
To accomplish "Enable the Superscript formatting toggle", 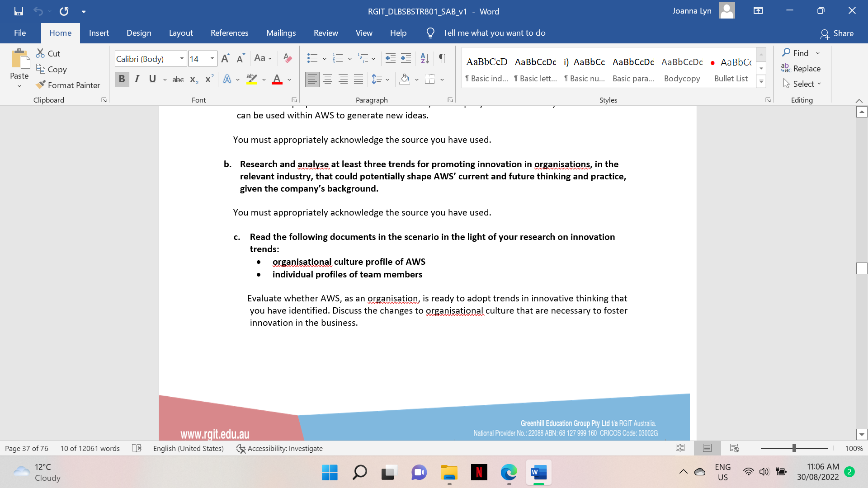I will 208,79.
